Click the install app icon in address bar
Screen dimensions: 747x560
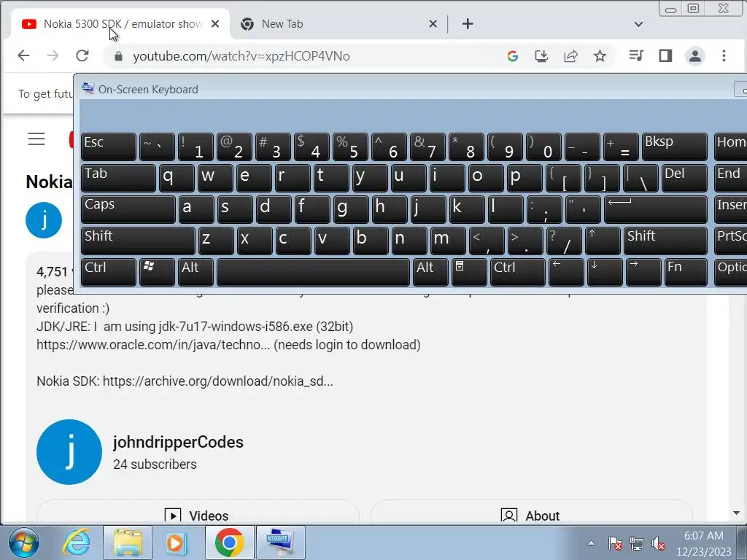click(x=542, y=56)
